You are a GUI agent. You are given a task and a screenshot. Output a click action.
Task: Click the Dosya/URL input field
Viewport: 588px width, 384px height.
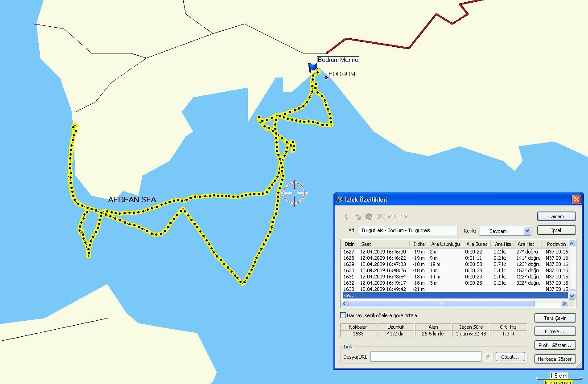[x=426, y=357]
